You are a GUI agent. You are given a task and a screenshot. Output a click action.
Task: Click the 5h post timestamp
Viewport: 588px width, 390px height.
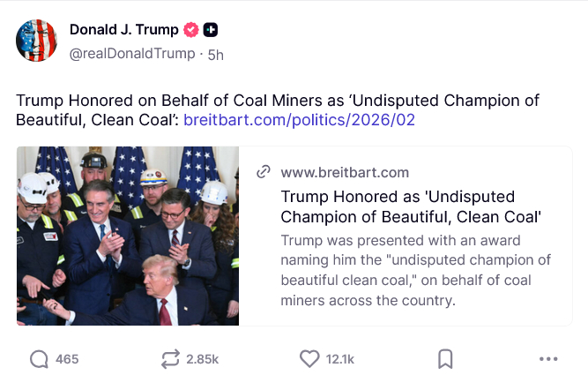click(x=216, y=54)
